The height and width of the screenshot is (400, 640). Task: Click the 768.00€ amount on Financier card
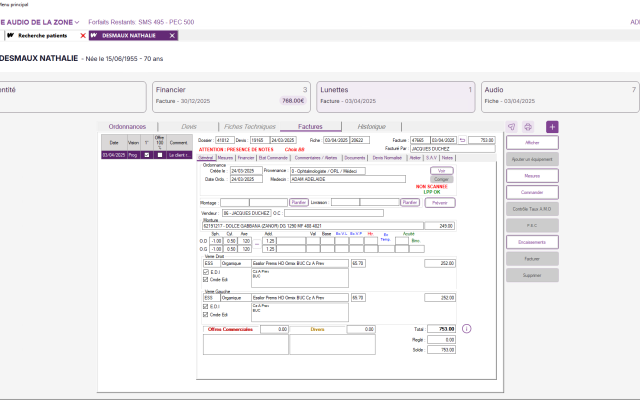pyautogui.click(x=293, y=101)
